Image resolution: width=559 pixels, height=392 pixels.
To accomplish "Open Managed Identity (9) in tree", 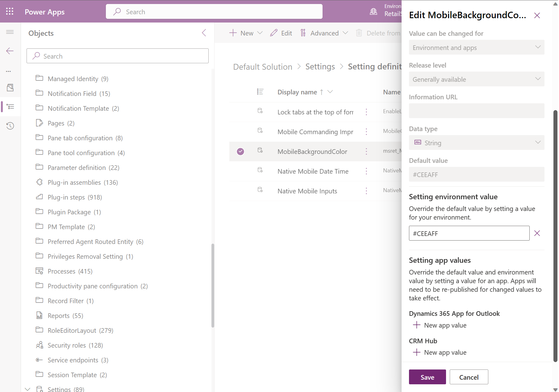I will pos(78,79).
